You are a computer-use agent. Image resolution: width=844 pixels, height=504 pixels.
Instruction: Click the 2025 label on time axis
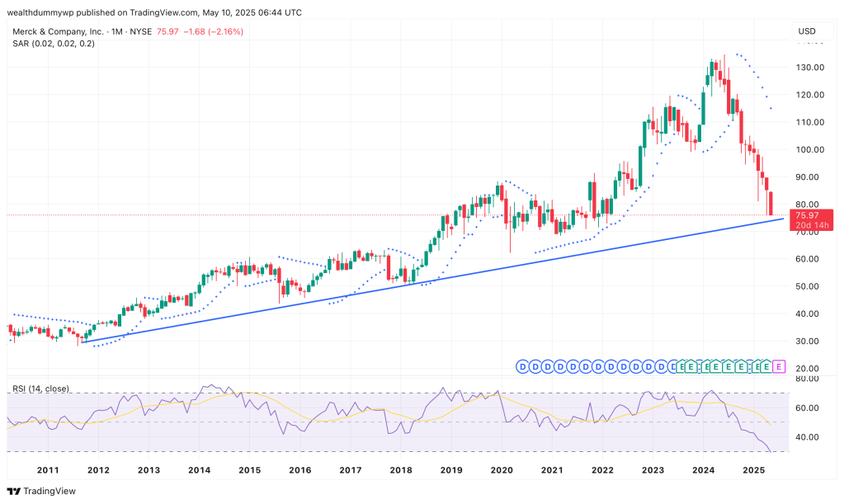click(753, 470)
